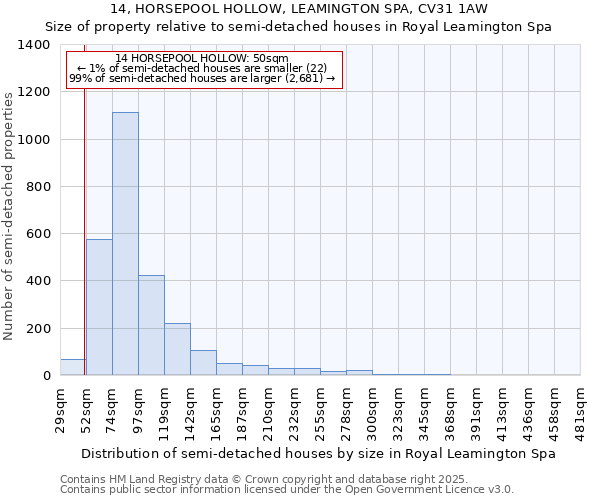Click the subtitle about Royal Leamington Spa

click(300, 27)
